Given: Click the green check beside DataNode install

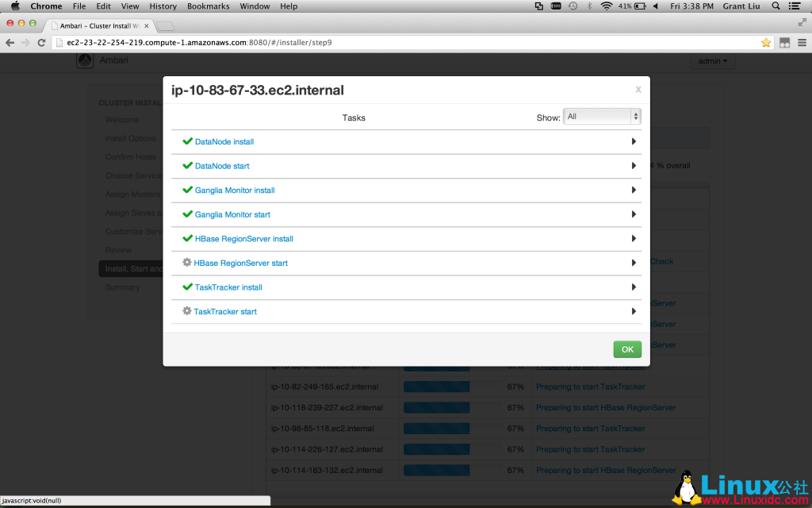Looking at the screenshot, I should [187, 141].
